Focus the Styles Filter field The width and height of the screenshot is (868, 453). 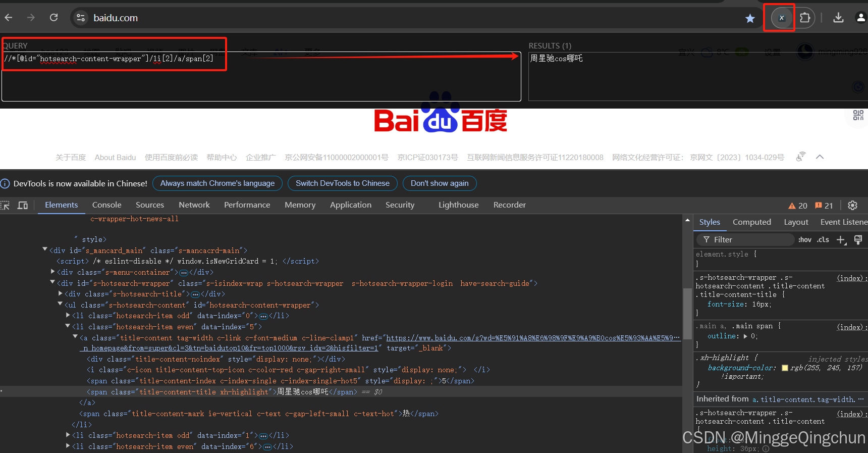point(745,240)
